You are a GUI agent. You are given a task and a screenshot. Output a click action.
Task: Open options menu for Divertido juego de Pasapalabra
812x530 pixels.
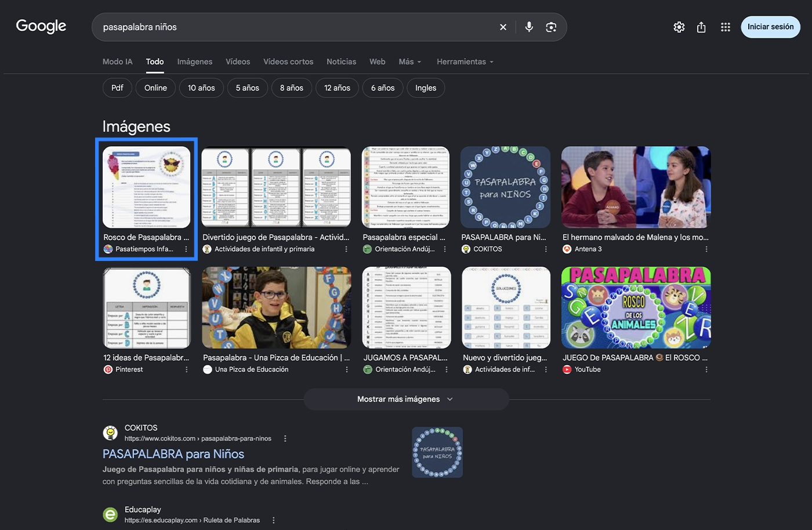point(346,249)
